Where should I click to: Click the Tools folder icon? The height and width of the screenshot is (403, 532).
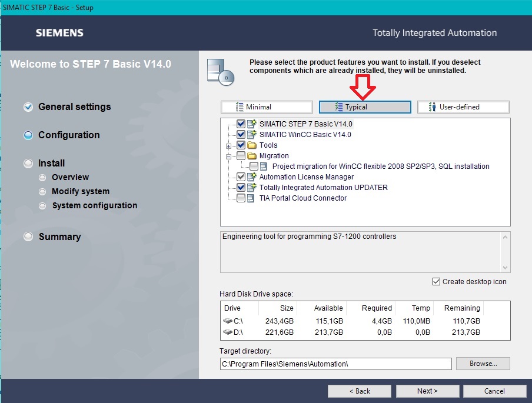pyautogui.click(x=252, y=145)
